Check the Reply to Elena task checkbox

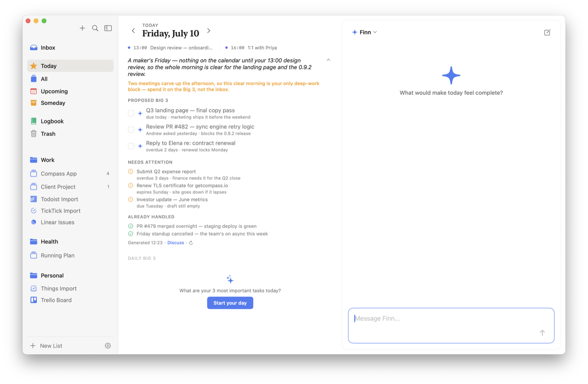(131, 146)
